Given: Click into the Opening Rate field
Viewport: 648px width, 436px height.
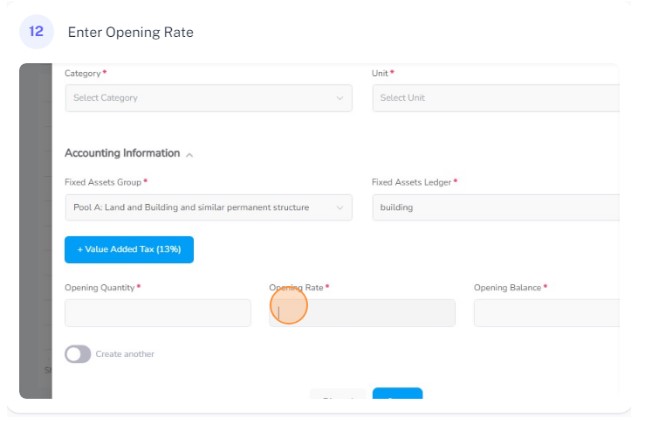Looking at the screenshot, I should [362, 313].
